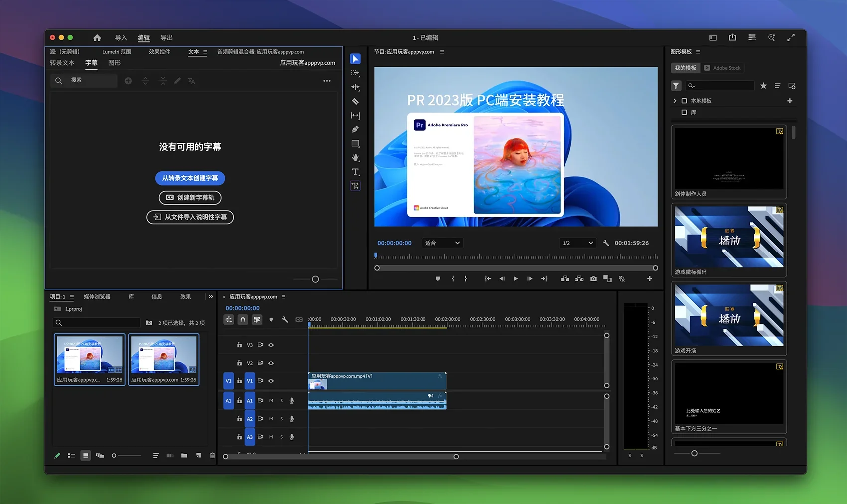The image size is (847, 504).
Task: Open the 文本 panel menu
Action: 205,52
